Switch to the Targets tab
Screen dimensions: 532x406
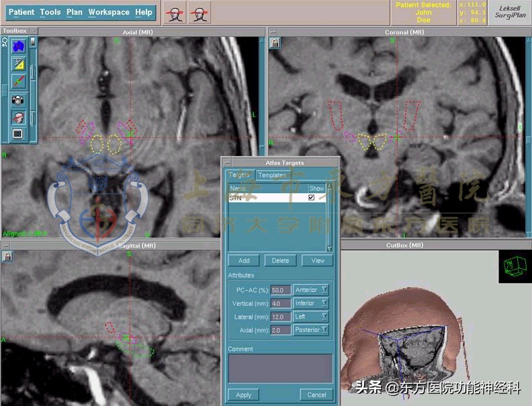[x=240, y=175]
